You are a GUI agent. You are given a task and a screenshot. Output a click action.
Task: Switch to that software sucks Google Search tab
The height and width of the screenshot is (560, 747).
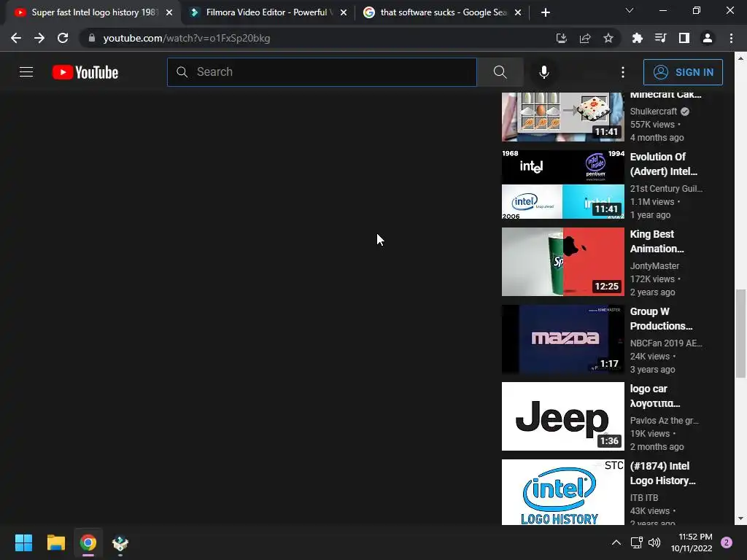point(443,12)
